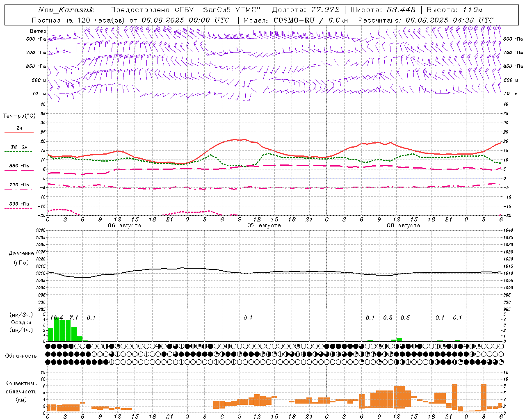Image resolution: width=525 pixels, height=420 pixels.
Task: Click the precipitation total "7.1"
Action: (73, 318)
